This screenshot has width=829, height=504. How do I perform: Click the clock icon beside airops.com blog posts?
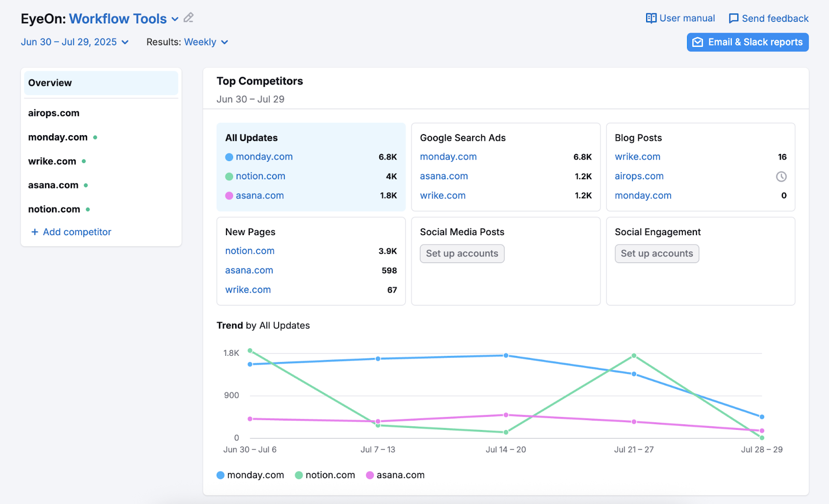[782, 176]
